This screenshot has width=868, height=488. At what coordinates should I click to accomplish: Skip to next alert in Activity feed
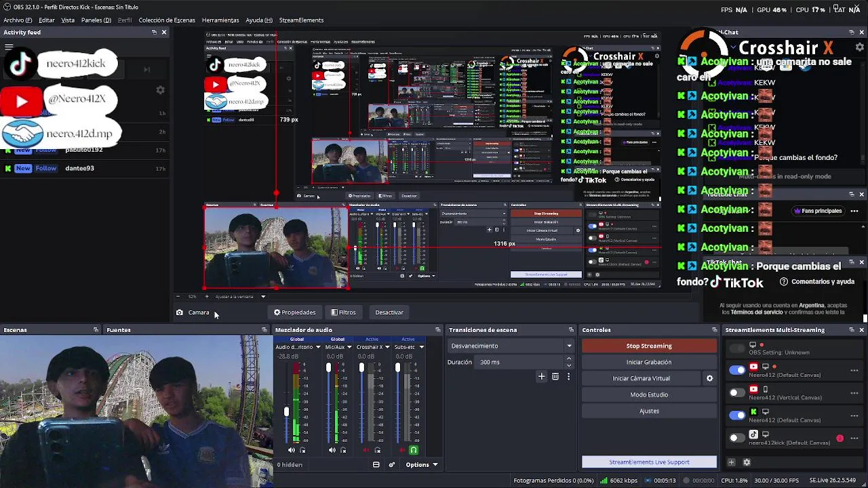click(x=146, y=69)
